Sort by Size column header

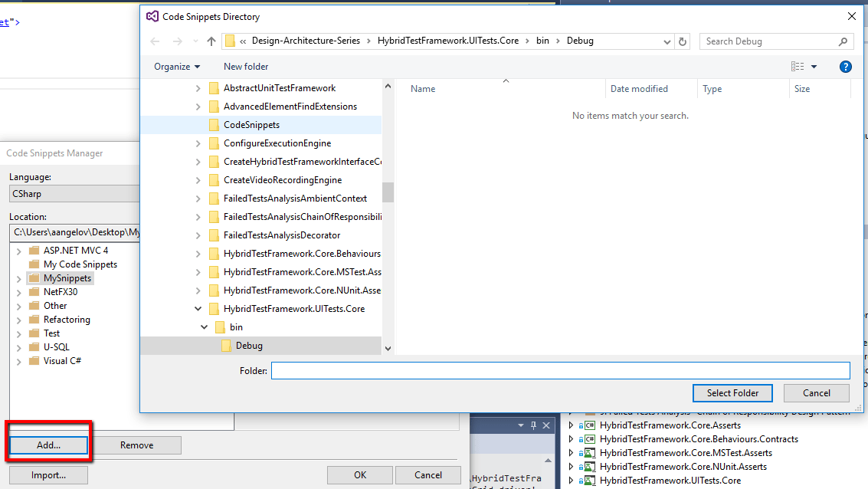[801, 89]
